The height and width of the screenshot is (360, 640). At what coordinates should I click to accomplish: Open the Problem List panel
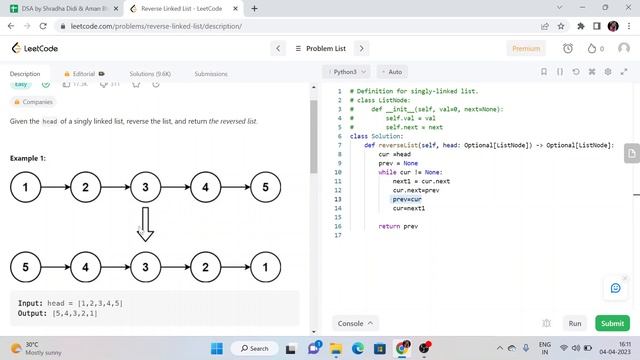coord(320,48)
